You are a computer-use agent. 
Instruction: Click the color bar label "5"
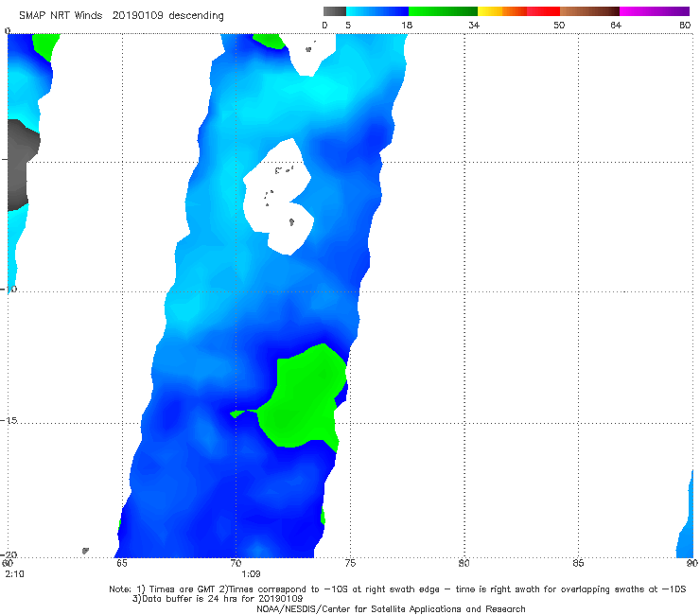(x=348, y=26)
